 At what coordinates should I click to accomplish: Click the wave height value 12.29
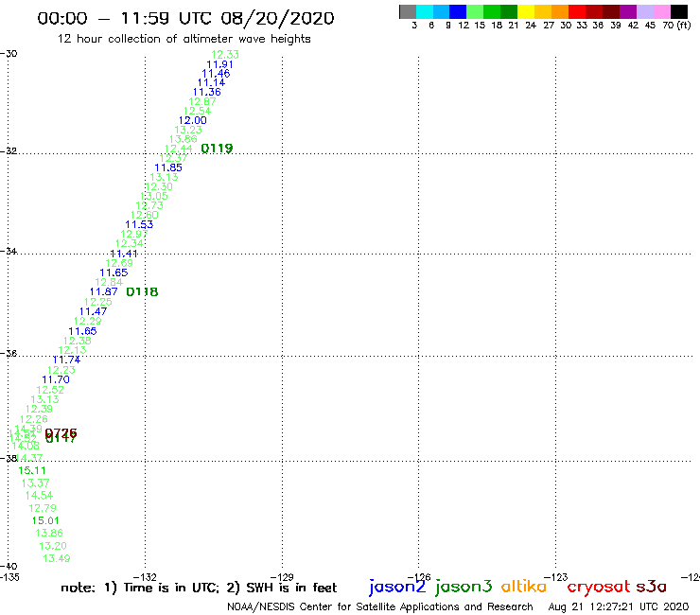click(x=87, y=321)
